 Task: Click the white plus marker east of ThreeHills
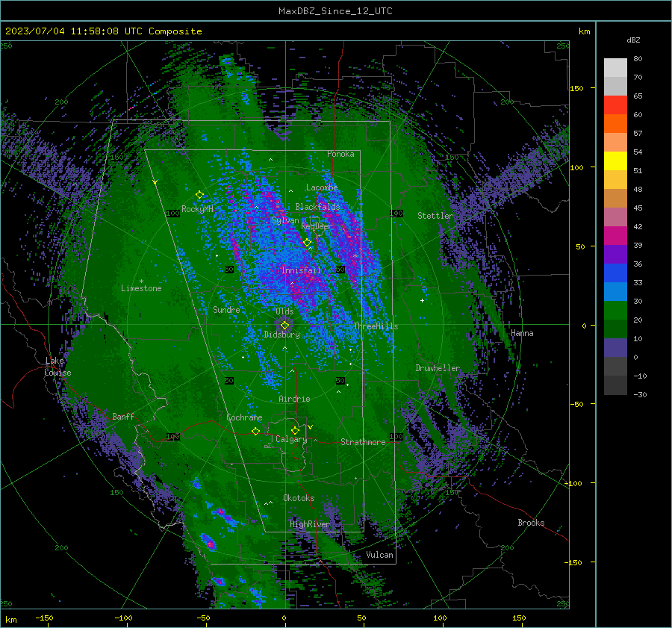[422, 300]
